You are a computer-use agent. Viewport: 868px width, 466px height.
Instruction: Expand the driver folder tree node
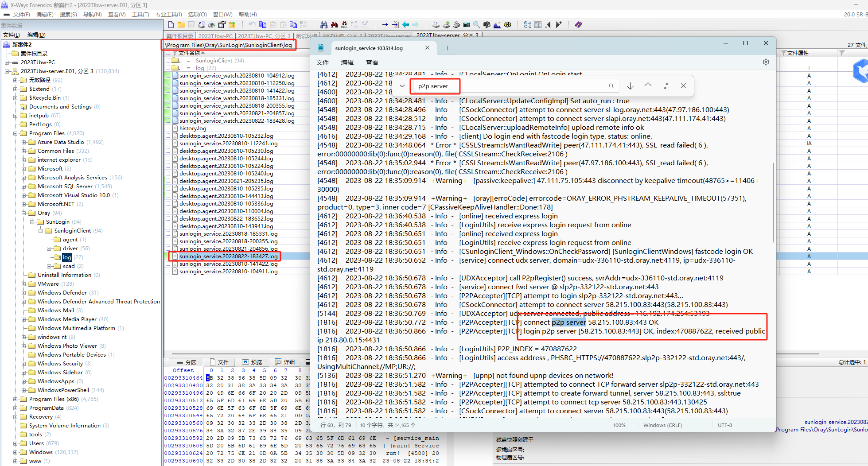coord(49,249)
